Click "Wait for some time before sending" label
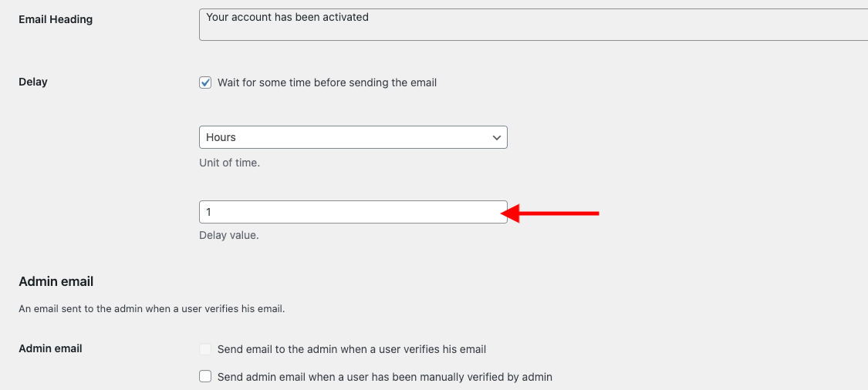Screen dimensions: 868x390 pos(327,82)
